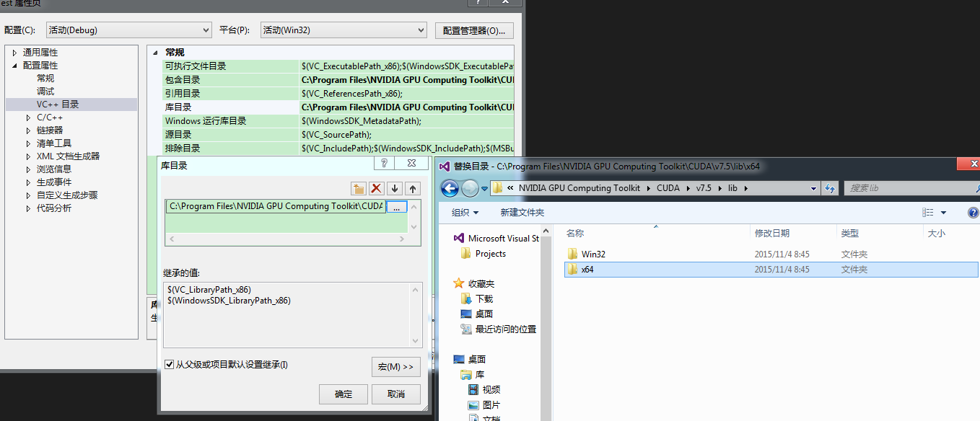Open 桌面 under favorites
The width and height of the screenshot is (980, 421).
[476, 314]
